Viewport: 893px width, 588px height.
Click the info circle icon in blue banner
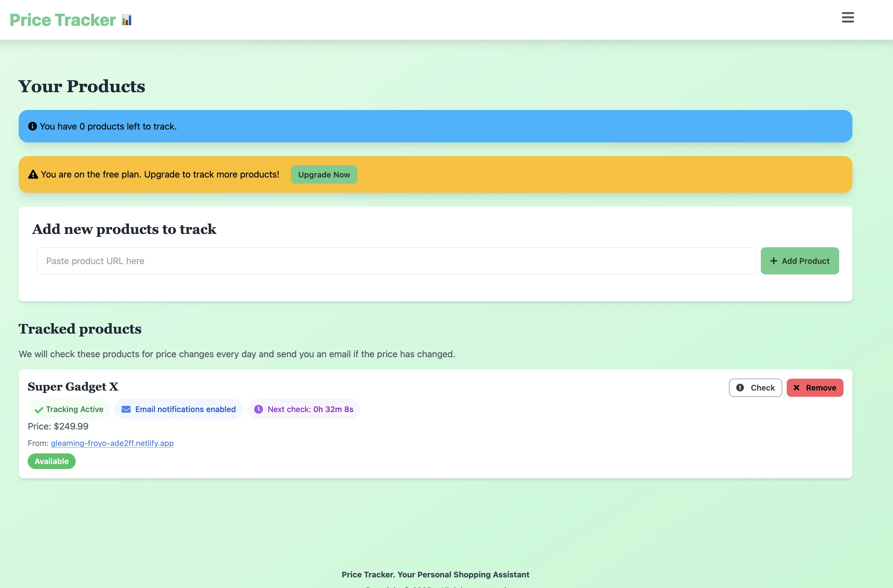(x=33, y=126)
